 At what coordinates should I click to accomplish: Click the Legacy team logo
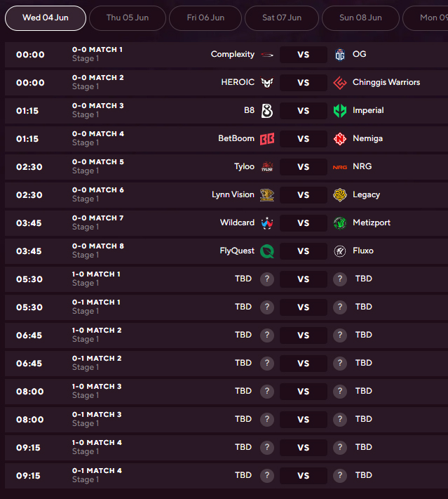[340, 195]
